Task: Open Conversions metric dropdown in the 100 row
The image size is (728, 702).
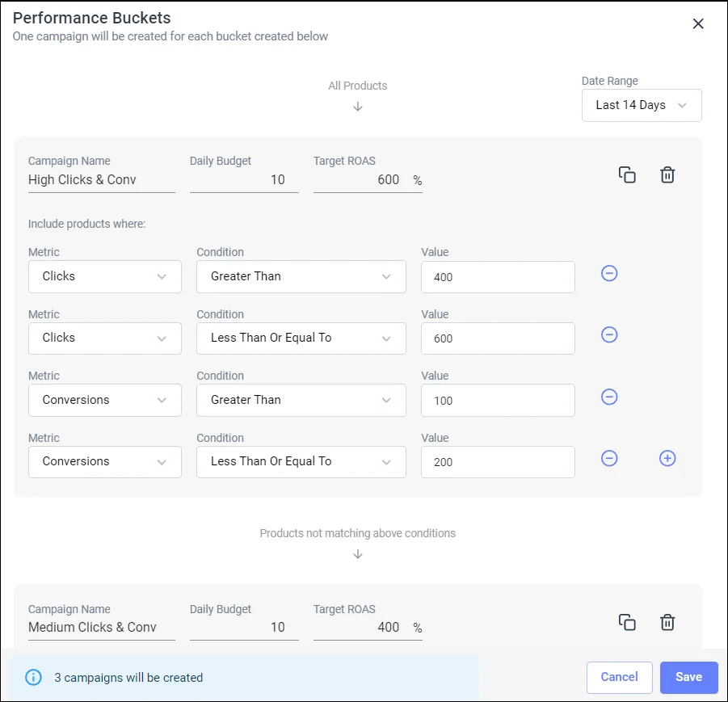Action: 105,400
